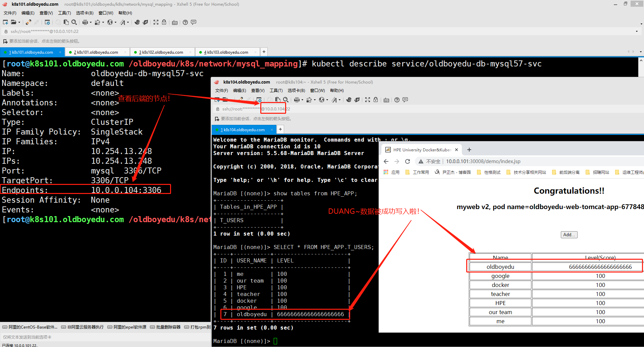Click the Find magnifier icon in main toolbar

74,22
